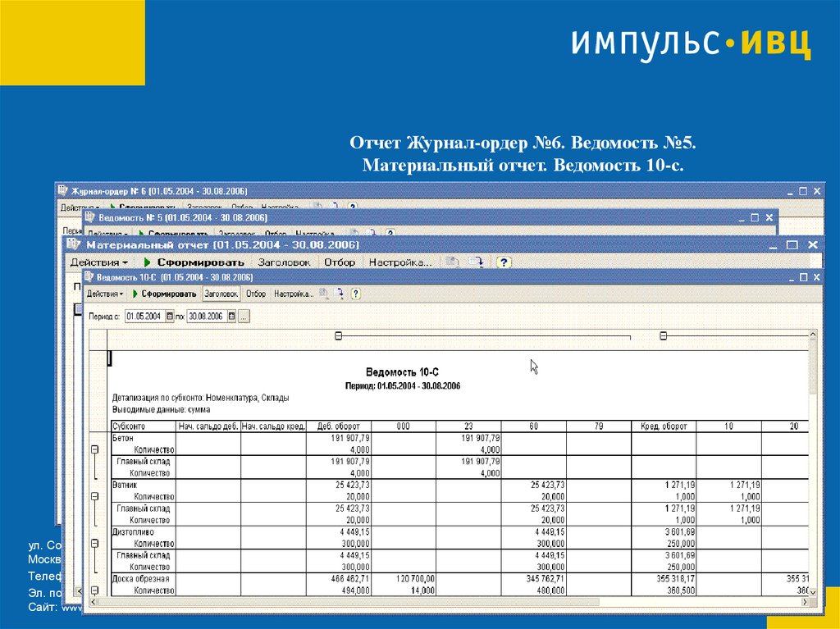Viewport: 840px width, 629px height.
Task: Click restore settings icon in Ведомость 10-С toolbar
Action: (x=323, y=294)
